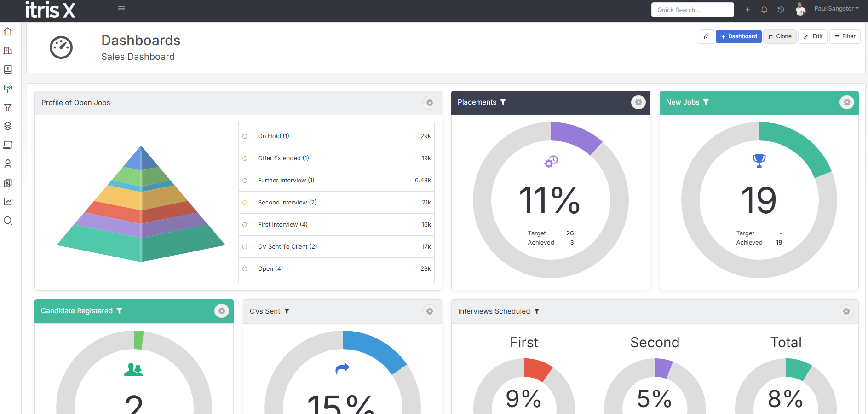Image resolution: width=868 pixels, height=414 pixels.
Task: Click the purple arc of Placements gauge
Action: tap(575, 136)
